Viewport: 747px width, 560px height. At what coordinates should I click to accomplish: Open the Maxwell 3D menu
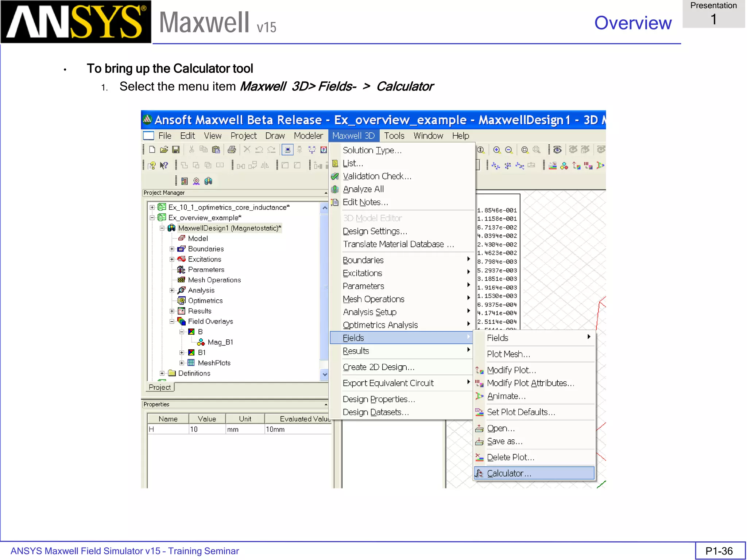click(x=353, y=136)
